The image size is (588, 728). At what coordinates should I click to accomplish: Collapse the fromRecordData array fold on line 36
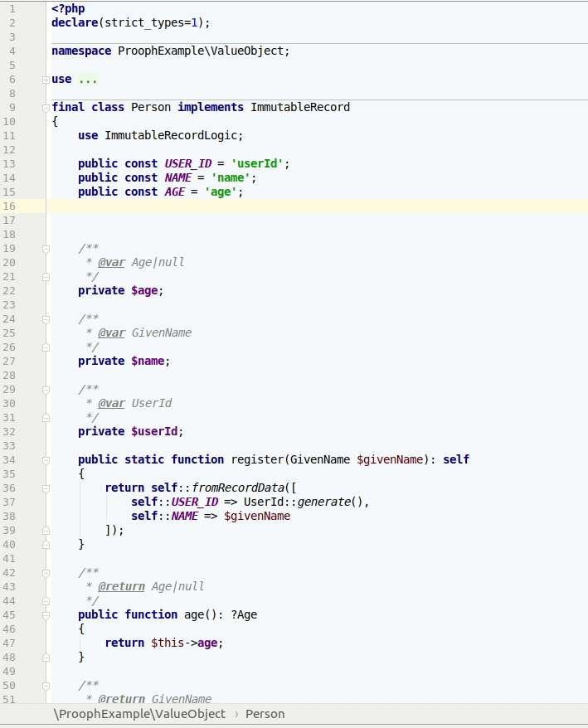click(46, 489)
